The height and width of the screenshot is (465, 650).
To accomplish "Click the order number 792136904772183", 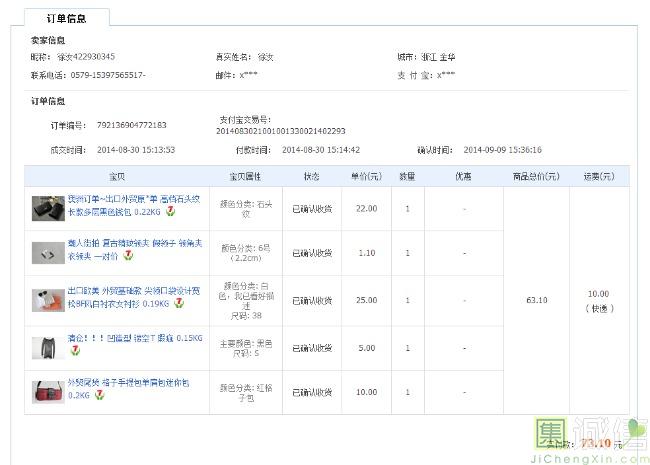I will pyautogui.click(x=131, y=125).
